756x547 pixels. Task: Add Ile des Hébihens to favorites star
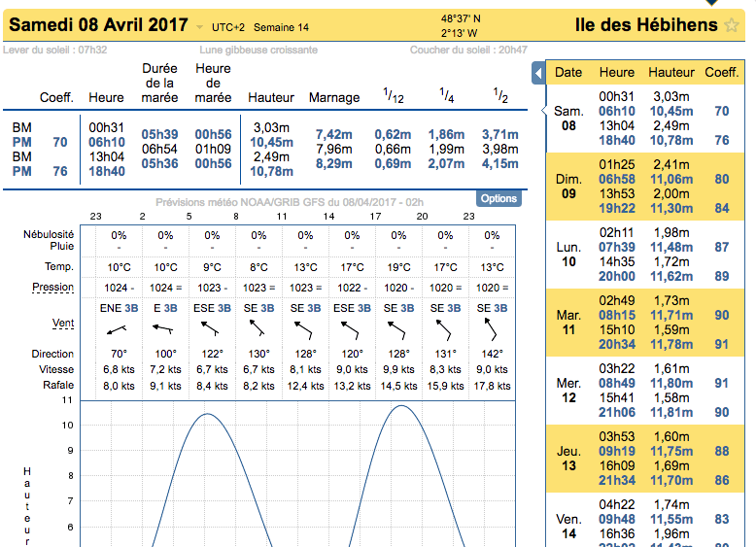pyautogui.click(x=733, y=25)
